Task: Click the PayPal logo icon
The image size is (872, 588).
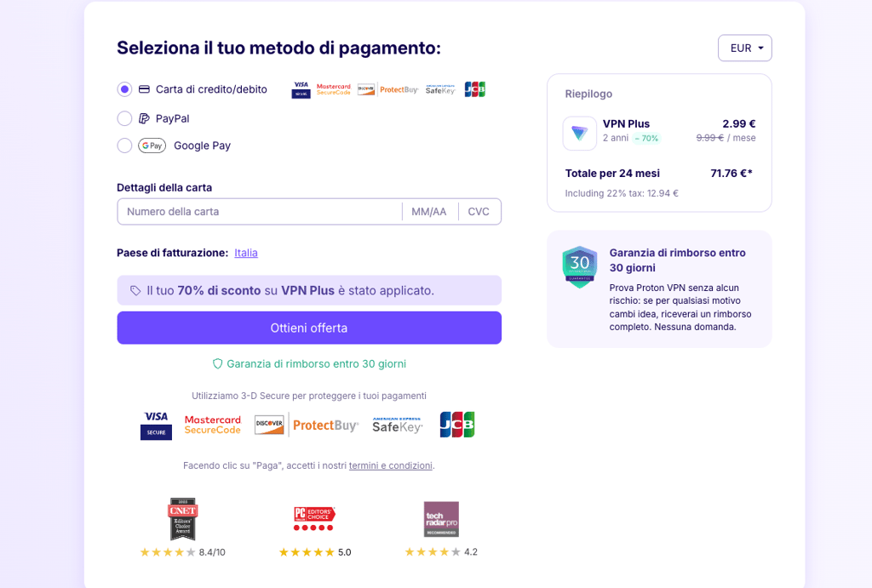Action: pos(144,118)
